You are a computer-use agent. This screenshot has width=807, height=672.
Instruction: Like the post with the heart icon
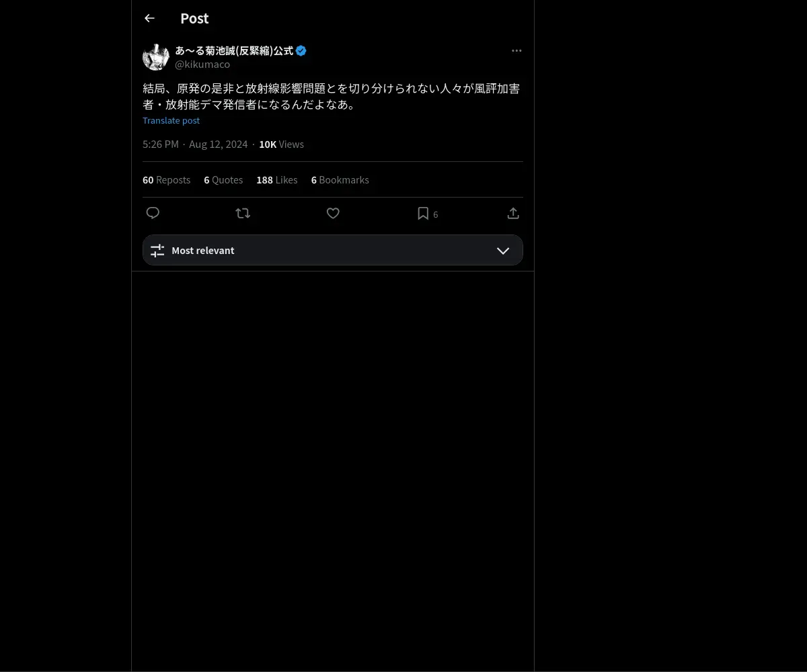tap(333, 213)
